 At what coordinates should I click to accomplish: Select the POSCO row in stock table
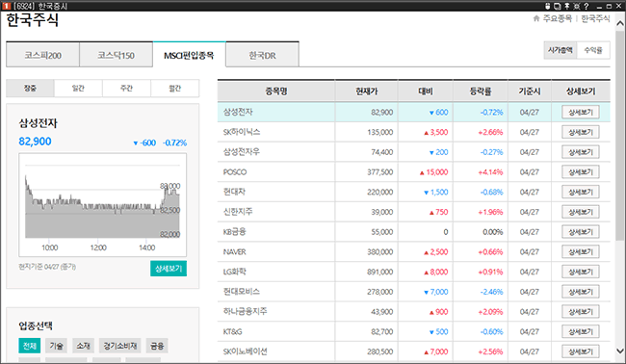(413, 172)
